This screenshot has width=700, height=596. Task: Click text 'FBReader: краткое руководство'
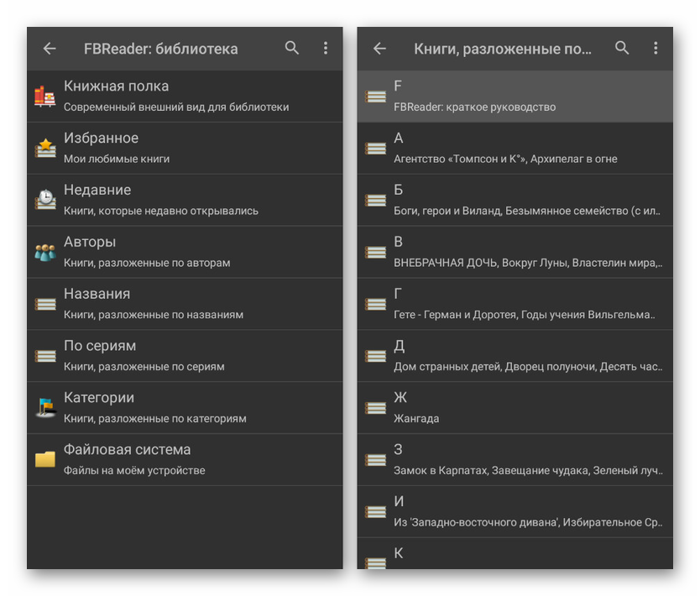tap(474, 107)
